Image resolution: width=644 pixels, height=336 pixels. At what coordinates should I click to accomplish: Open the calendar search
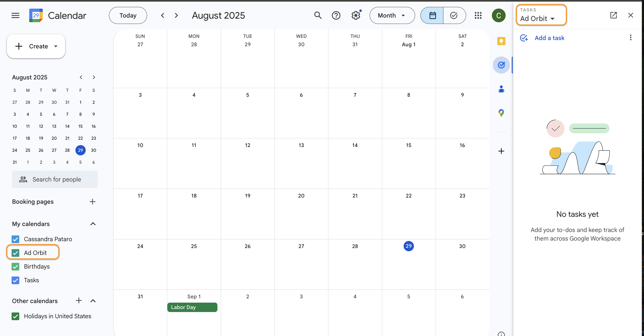pos(318,15)
